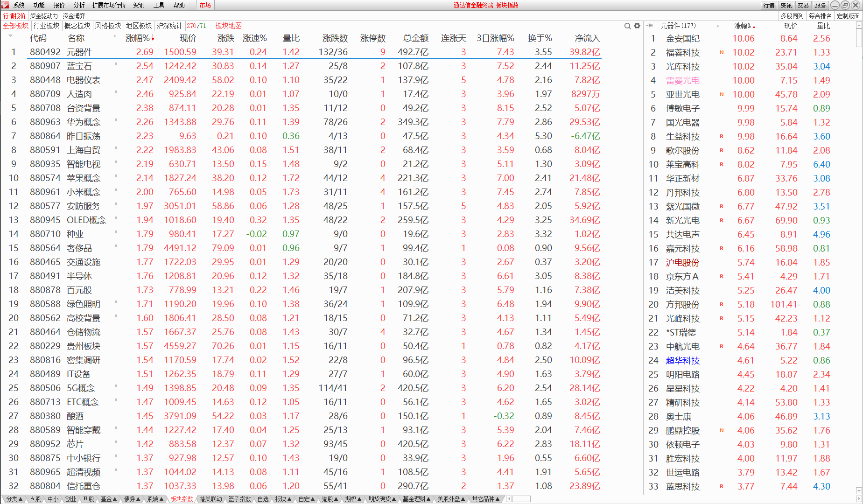Select the 风格板块 tab
The height and width of the screenshot is (504, 863).
(x=108, y=26)
